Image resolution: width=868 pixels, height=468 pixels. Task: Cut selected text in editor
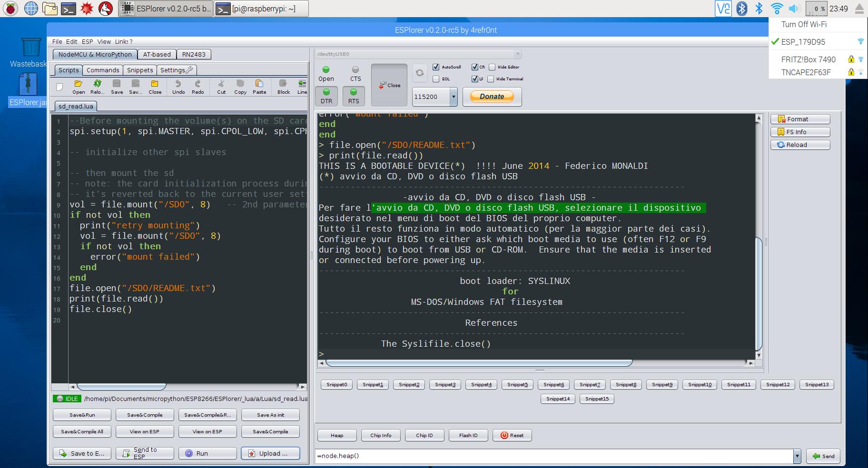221,87
